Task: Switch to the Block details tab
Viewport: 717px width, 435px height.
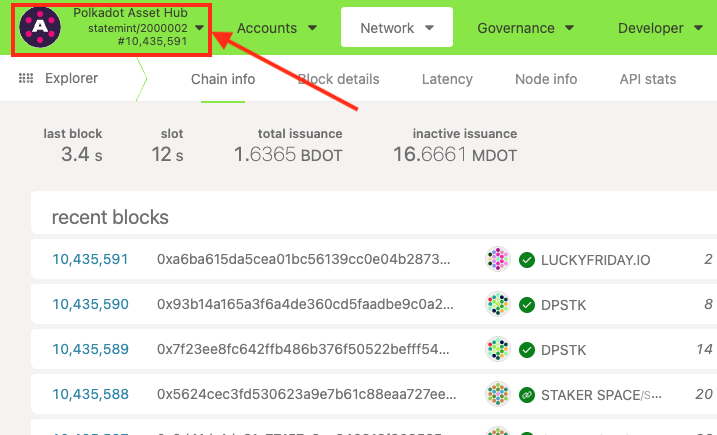Action: (338, 79)
